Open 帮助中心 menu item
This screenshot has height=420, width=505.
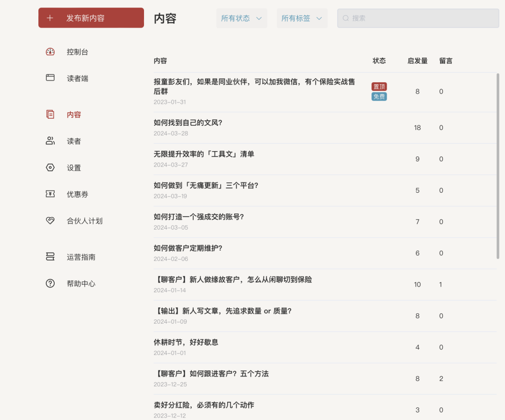[81, 283]
